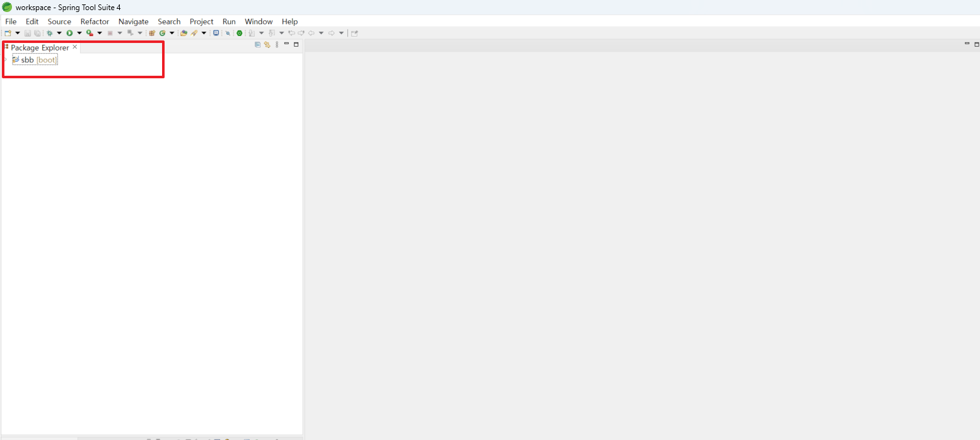Open the Search menu
This screenshot has height=440, width=980.
tap(169, 21)
